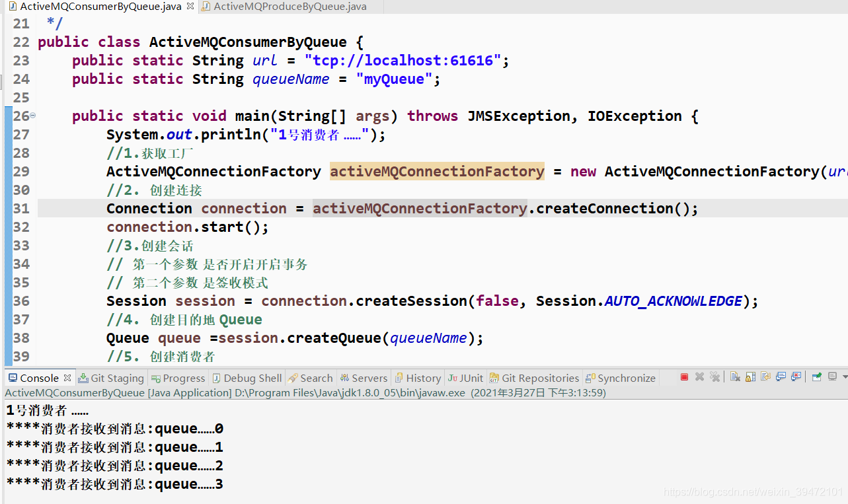Viewport: 848px width, 504px height.
Task: Click console line ending queue……3
Action: [x=115, y=484]
